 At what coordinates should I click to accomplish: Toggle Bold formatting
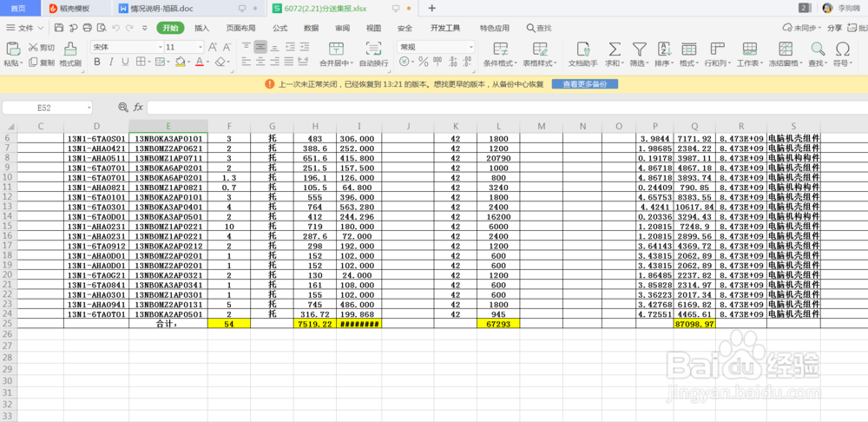97,62
